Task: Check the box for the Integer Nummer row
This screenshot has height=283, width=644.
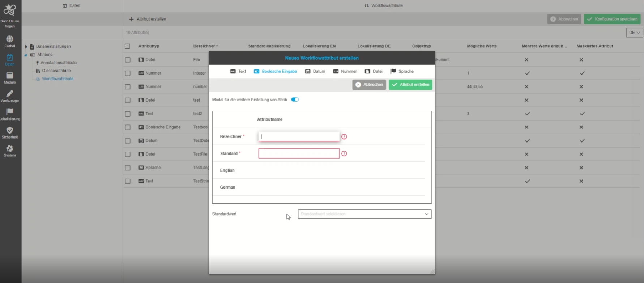Action: pyautogui.click(x=128, y=73)
